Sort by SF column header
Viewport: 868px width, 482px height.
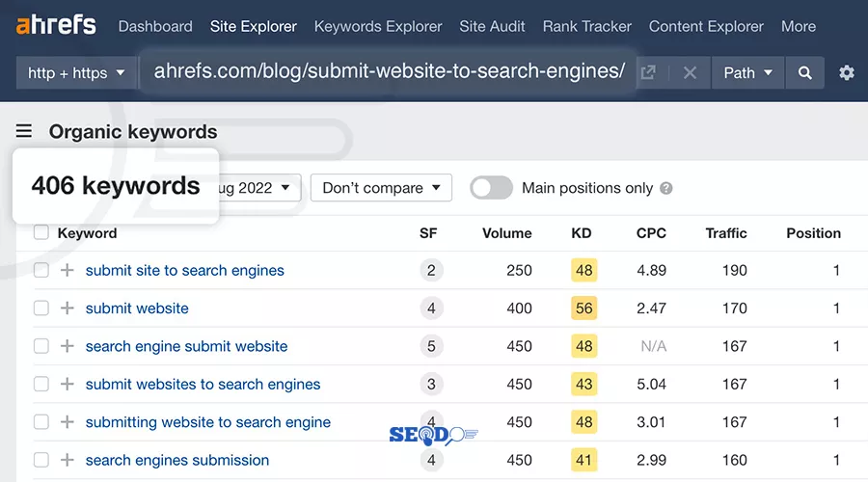(x=428, y=233)
